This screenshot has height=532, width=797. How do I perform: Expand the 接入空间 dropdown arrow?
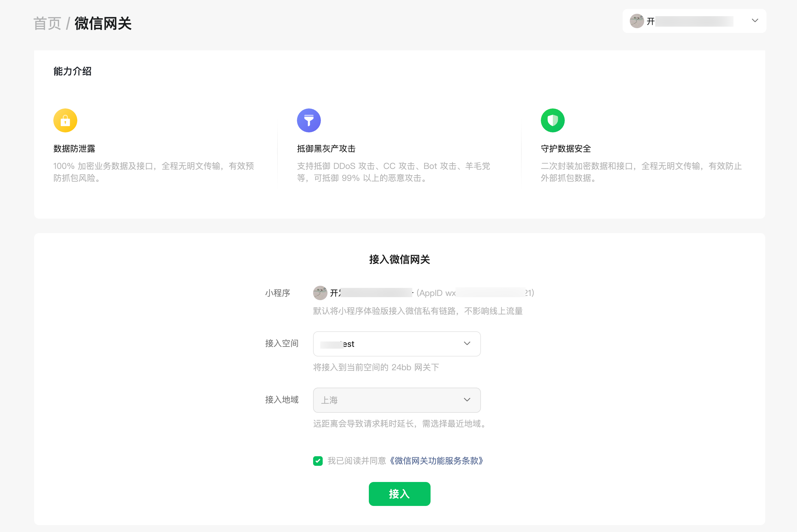click(467, 343)
